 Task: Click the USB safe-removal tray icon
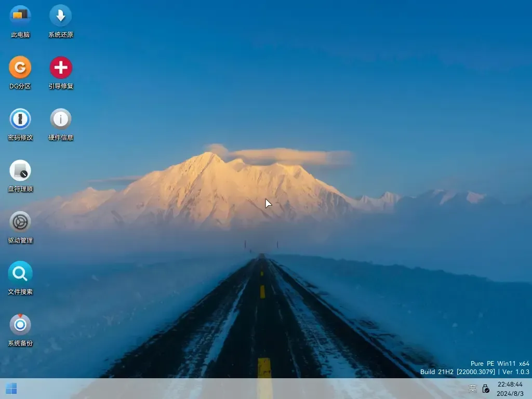click(x=485, y=388)
